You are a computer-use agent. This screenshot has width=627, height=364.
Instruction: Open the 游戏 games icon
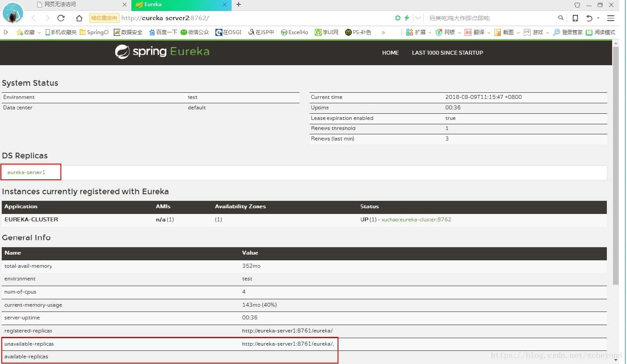point(533,32)
